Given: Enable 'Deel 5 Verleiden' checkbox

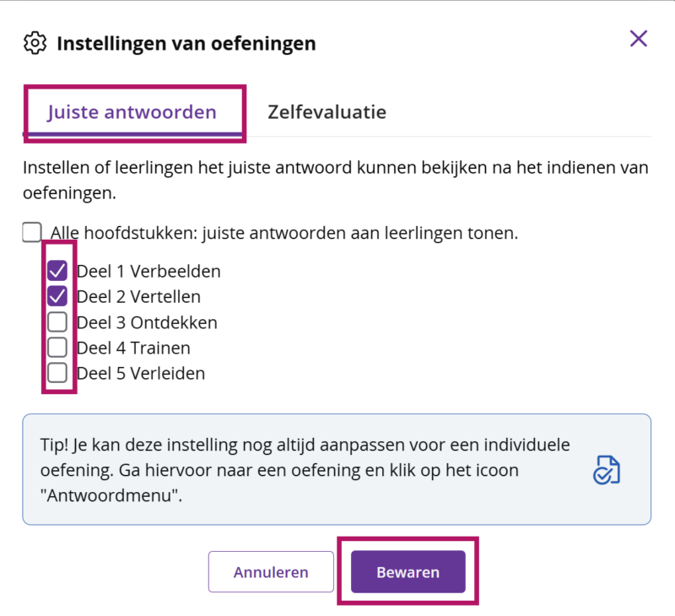Looking at the screenshot, I should point(59,372).
